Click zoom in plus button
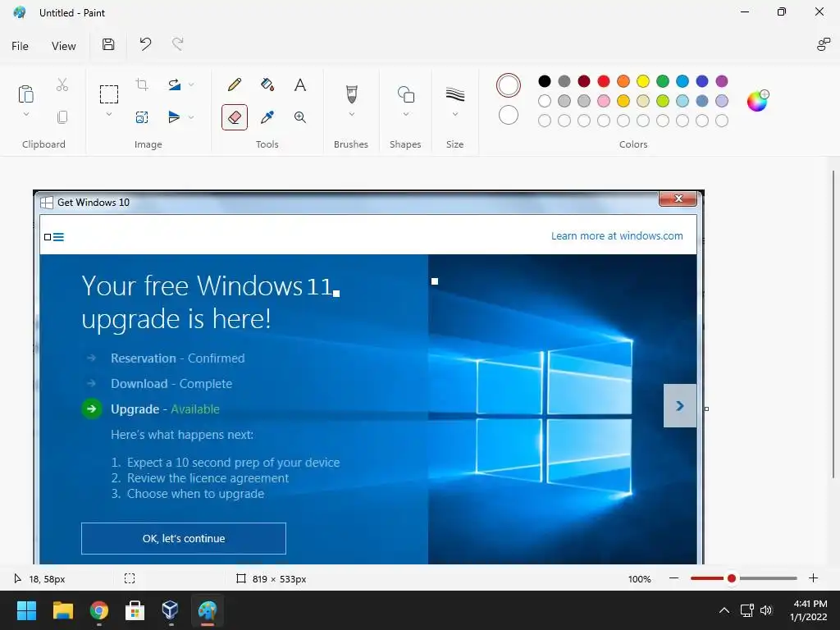840x630 pixels. coord(813,578)
